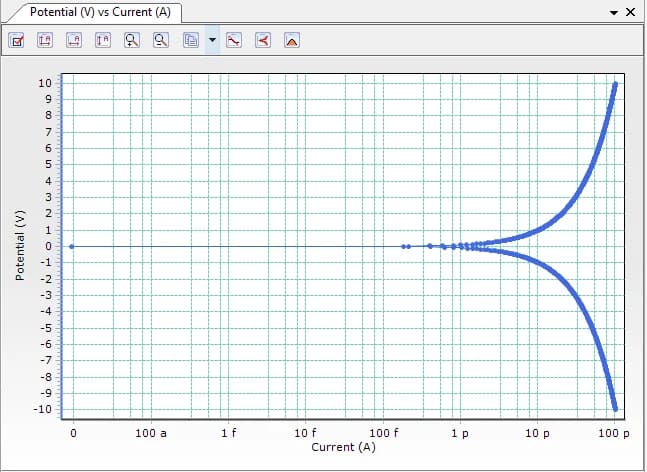This screenshot has width=647, height=472.
Task: Open copy options dropdown arrow
Action: (x=213, y=40)
